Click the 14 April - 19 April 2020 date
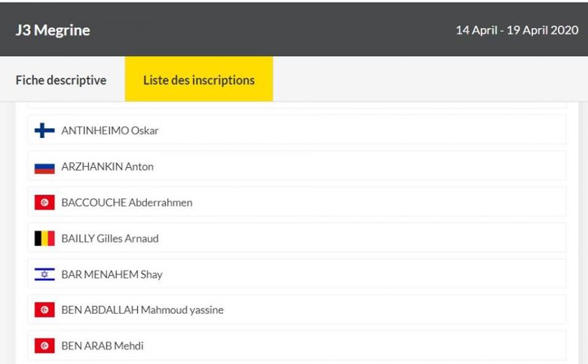 pos(517,30)
